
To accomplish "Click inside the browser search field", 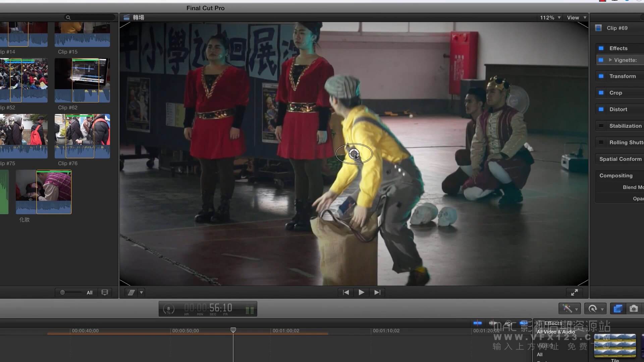I will 90,17.
